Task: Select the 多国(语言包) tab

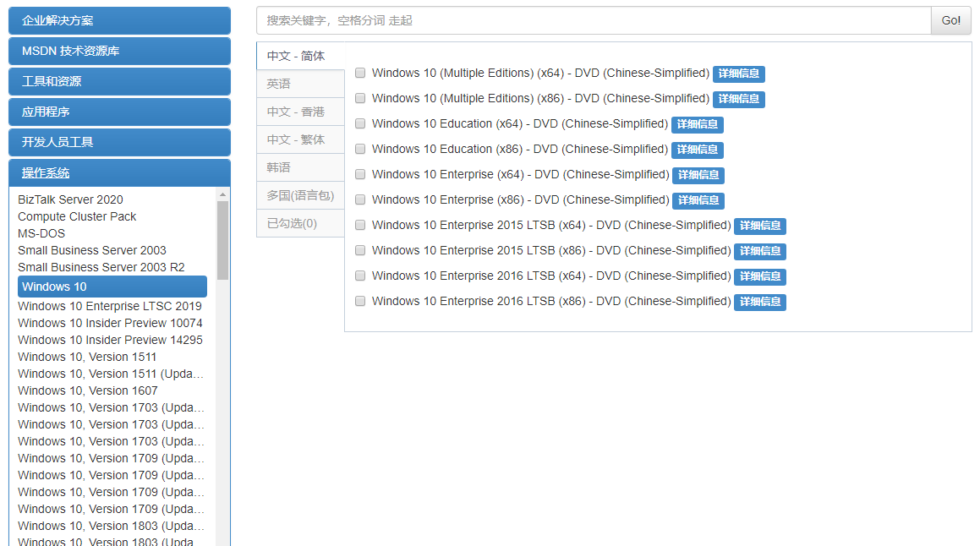Action: tap(300, 195)
